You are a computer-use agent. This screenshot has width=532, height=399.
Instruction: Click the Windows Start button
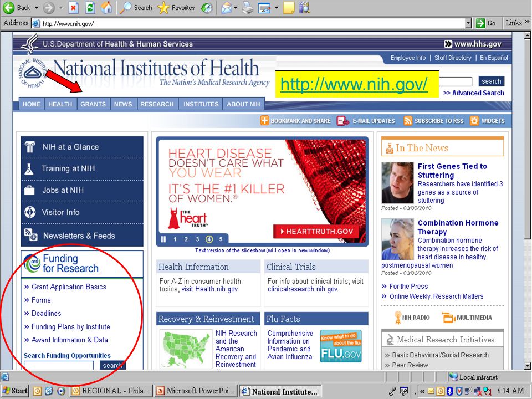(15, 391)
